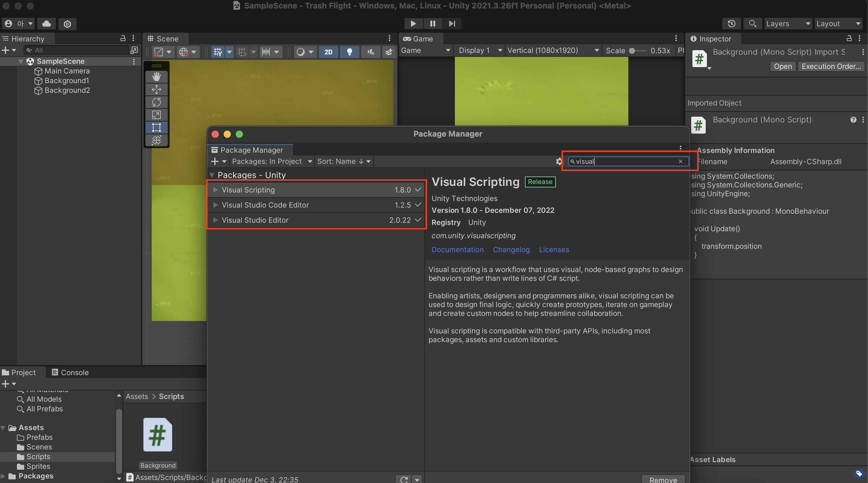Toggle grid snapping in Scene toolbar
This screenshot has height=483, width=868.
pyautogui.click(x=241, y=52)
